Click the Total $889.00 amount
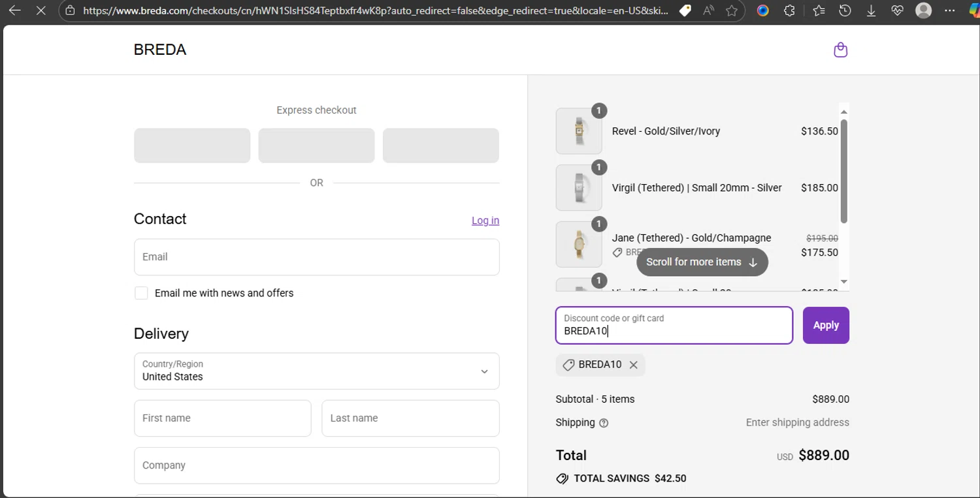Screen dimensions: 980x498 824,456
